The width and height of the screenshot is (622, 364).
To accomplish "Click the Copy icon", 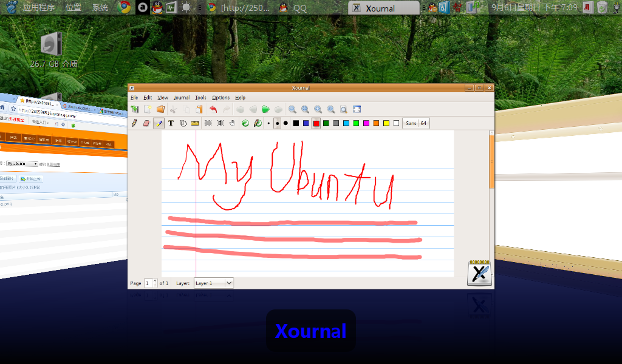I will 186,109.
